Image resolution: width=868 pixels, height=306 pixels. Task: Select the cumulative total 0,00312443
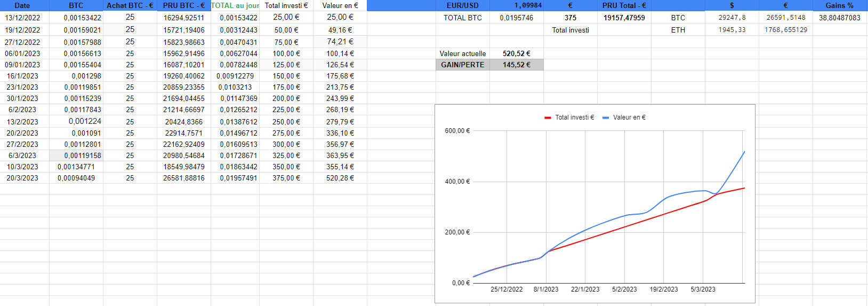[x=235, y=30]
